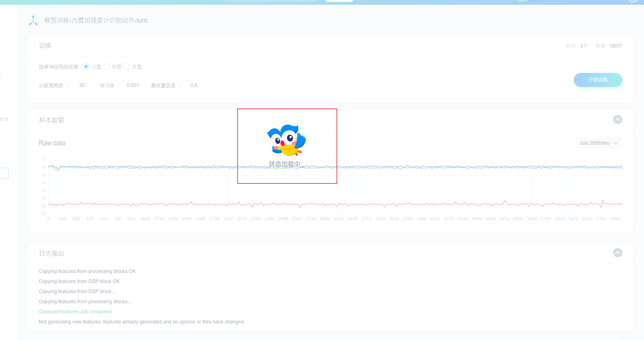This screenshot has height=340, width=644.
Task: Click the 最低置信度 field showing 0.6
Action: coord(194,85)
